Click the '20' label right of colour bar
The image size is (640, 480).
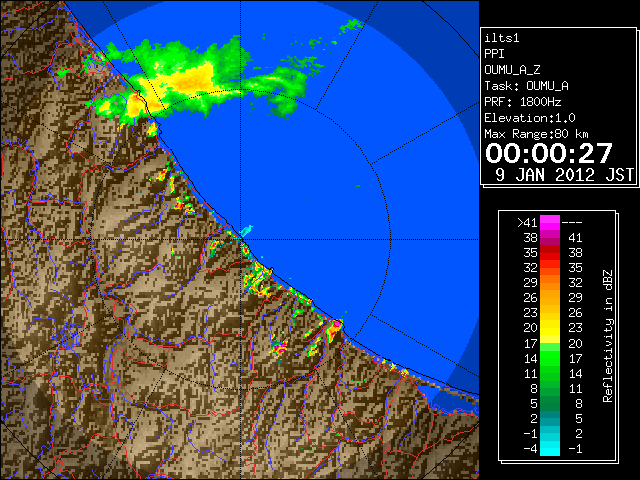pos(575,343)
